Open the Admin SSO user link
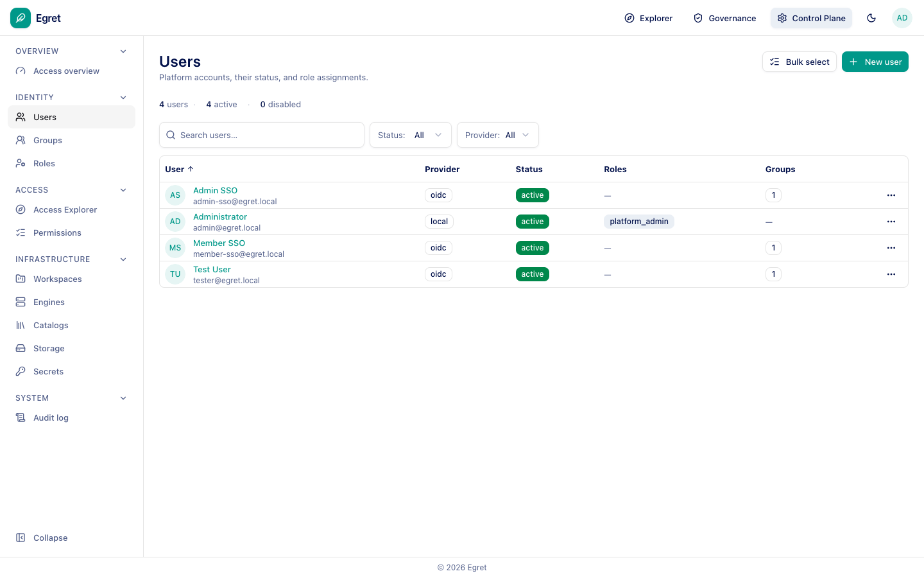 point(215,190)
